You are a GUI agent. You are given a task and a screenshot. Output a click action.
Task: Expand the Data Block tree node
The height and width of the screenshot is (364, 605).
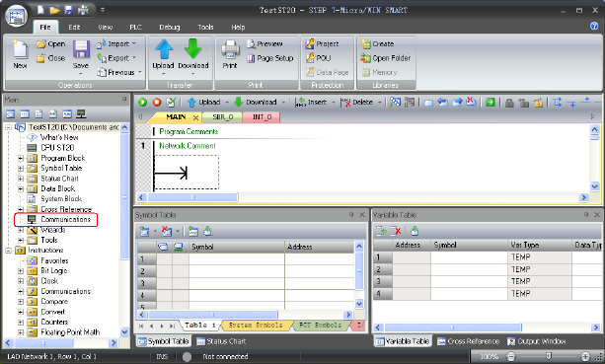[21, 189]
